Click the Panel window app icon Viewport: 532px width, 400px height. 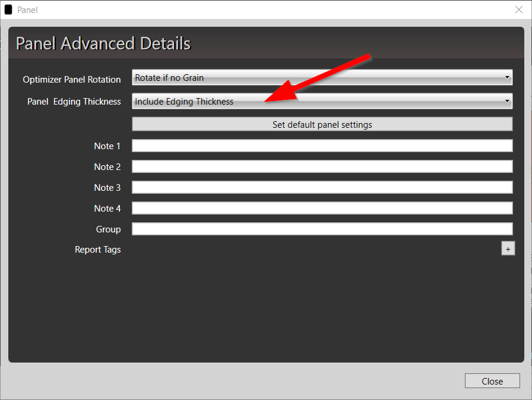8,10
